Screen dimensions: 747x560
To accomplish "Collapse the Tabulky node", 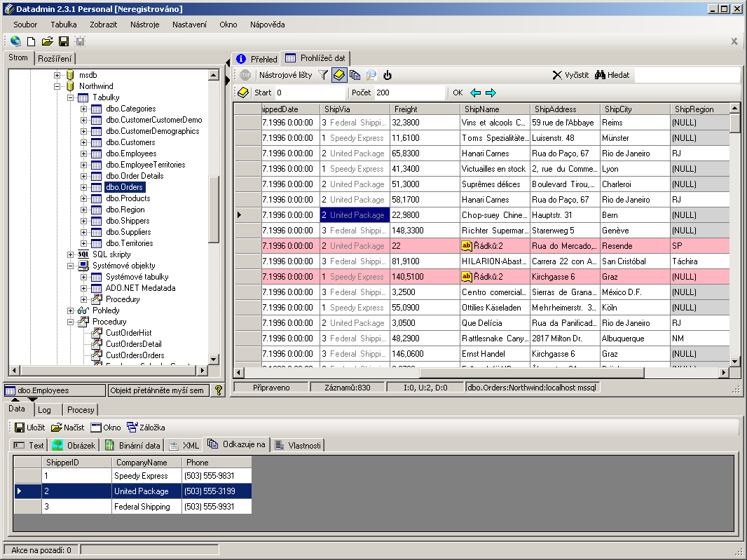I will coord(70,97).
